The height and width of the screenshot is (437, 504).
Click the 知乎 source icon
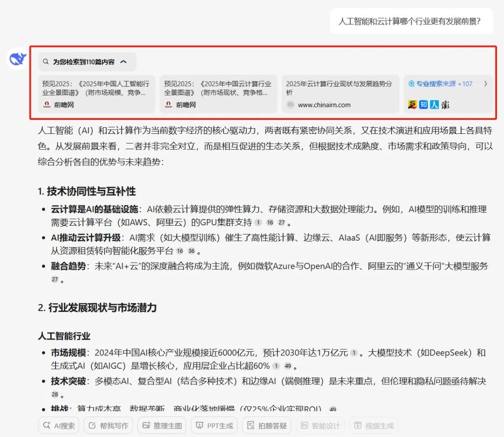(x=423, y=104)
